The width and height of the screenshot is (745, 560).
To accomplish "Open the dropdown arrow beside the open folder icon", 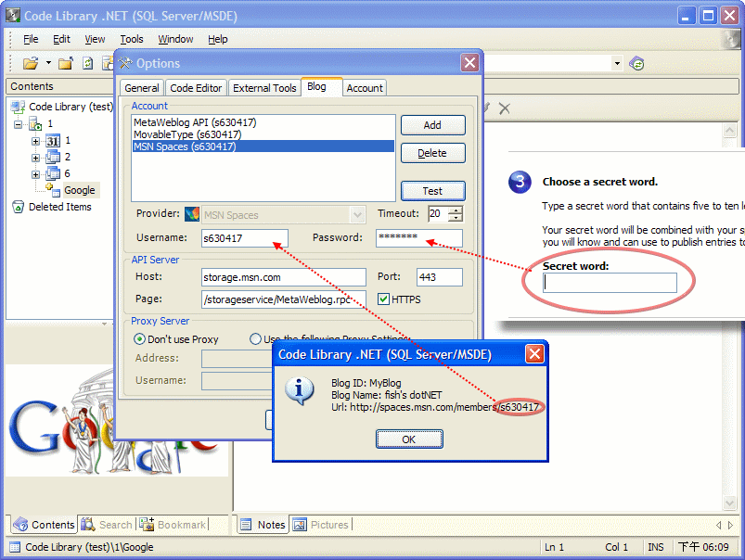I will point(48,63).
